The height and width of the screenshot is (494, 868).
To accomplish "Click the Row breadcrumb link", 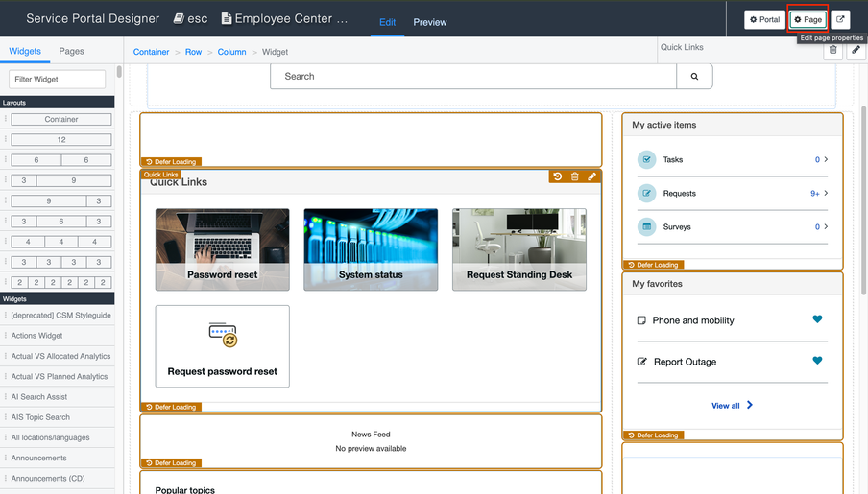I will (193, 52).
